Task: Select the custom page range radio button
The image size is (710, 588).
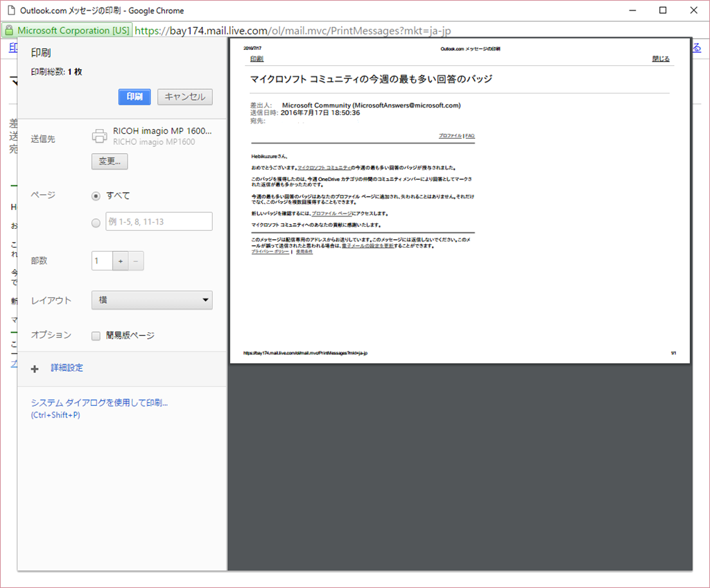Action: (96, 223)
